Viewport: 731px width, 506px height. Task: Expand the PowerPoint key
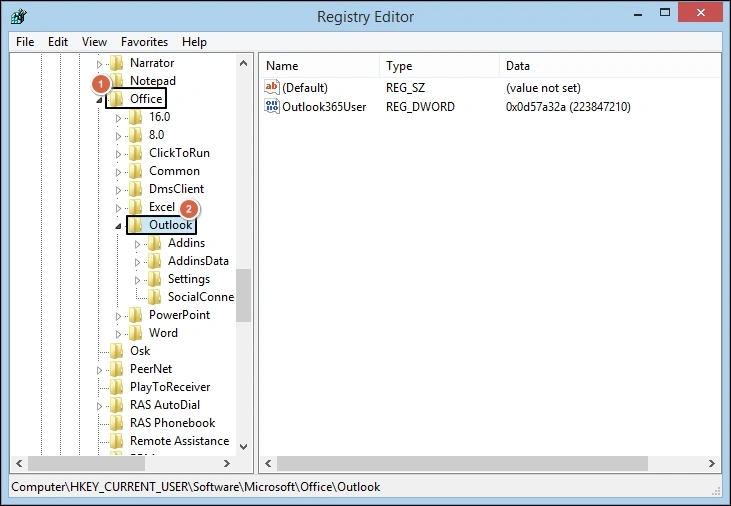[118, 317]
